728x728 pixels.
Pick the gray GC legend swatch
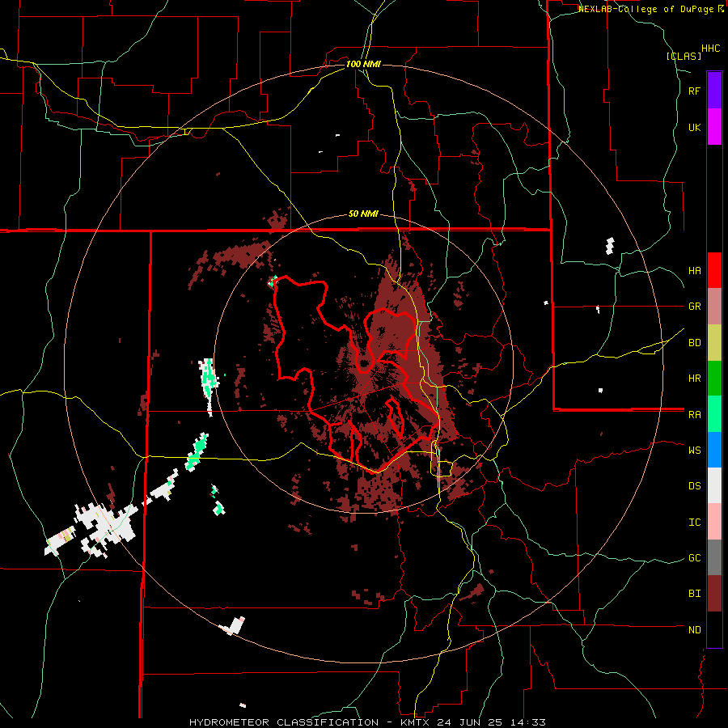tap(714, 557)
